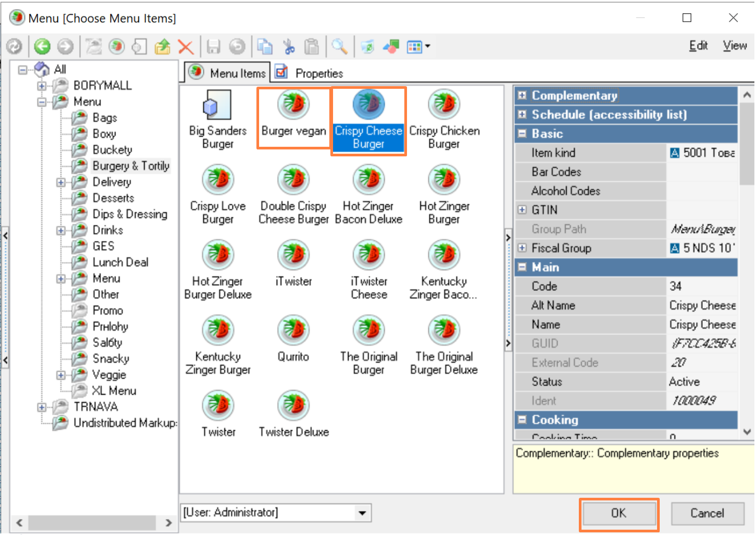This screenshot has height=535, width=756.
Task: Click the property grid scroll-up arrow
Action: pyautogui.click(x=747, y=95)
